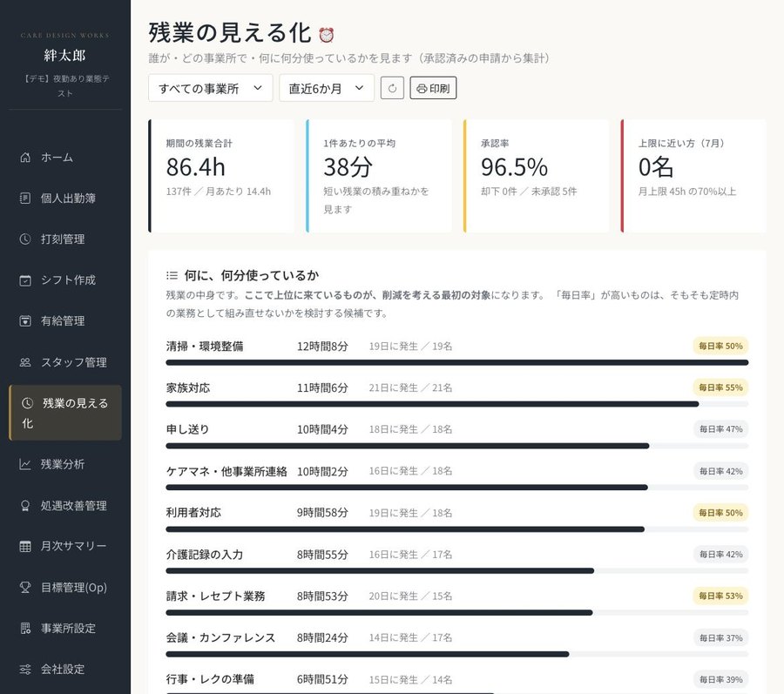
Task: Select 打刻管理 in the sidebar
Action: pyautogui.click(x=63, y=239)
